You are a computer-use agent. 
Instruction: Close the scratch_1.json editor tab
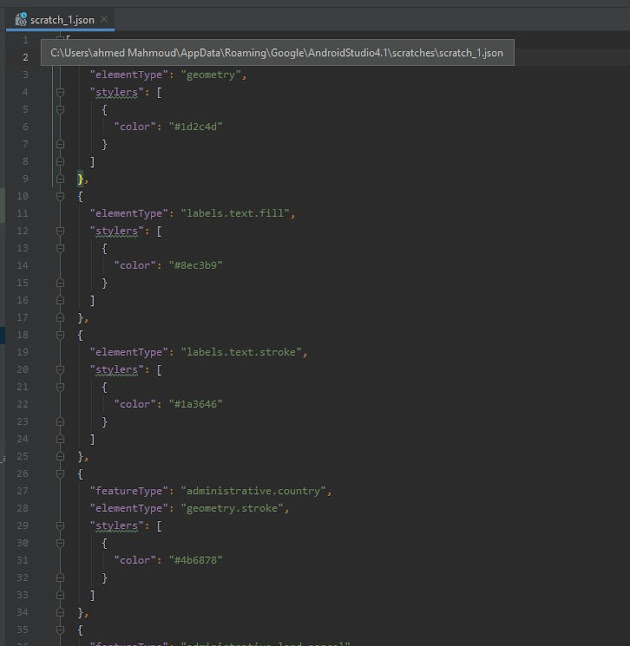[105, 19]
